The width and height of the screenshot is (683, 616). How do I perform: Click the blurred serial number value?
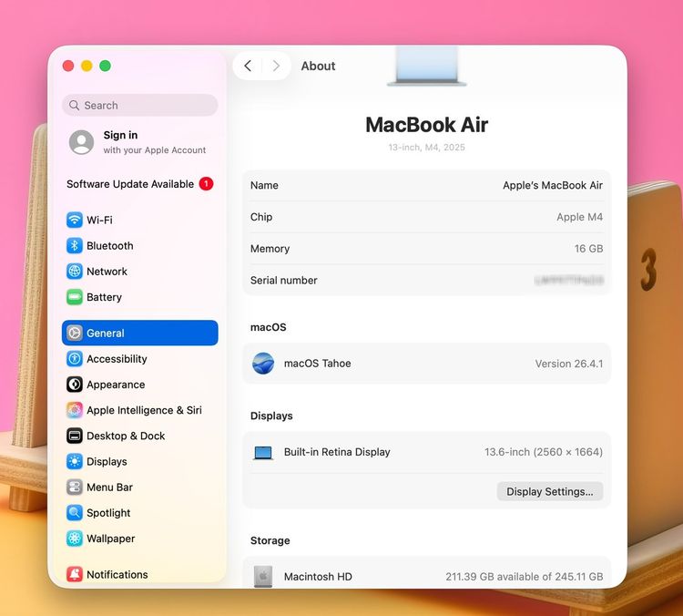point(569,280)
